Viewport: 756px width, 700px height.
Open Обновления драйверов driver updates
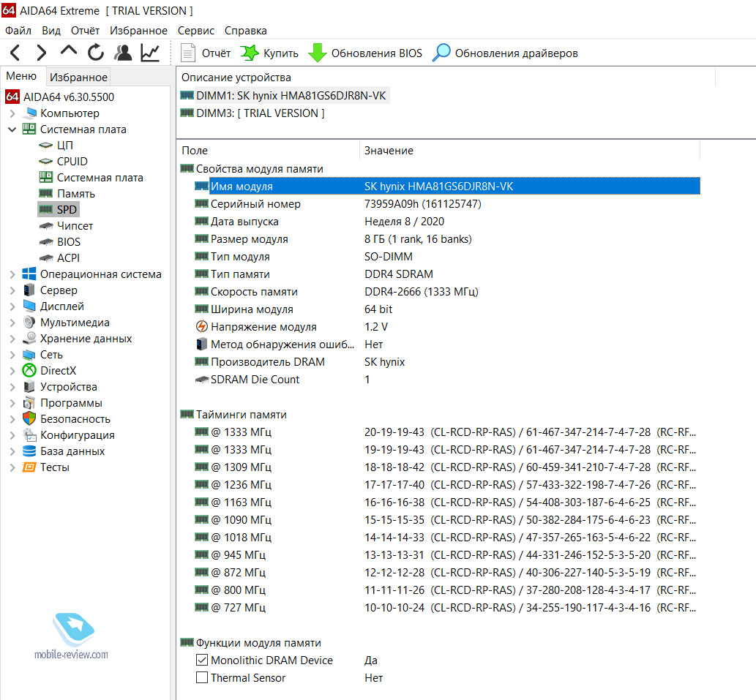(505, 53)
